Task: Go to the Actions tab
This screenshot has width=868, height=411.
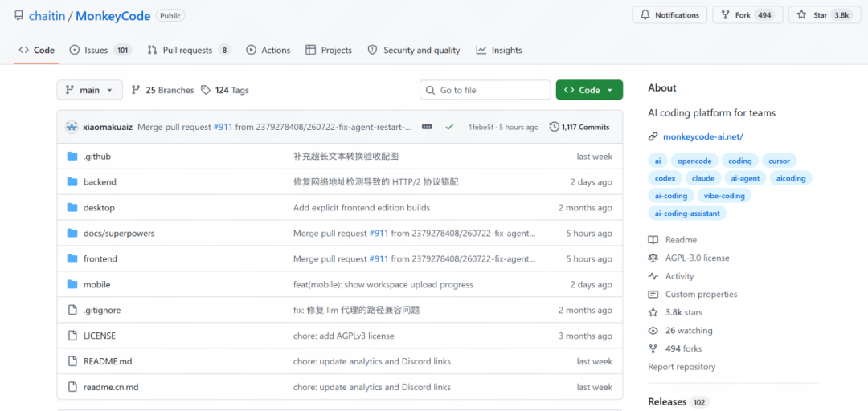Action: [x=268, y=50]
